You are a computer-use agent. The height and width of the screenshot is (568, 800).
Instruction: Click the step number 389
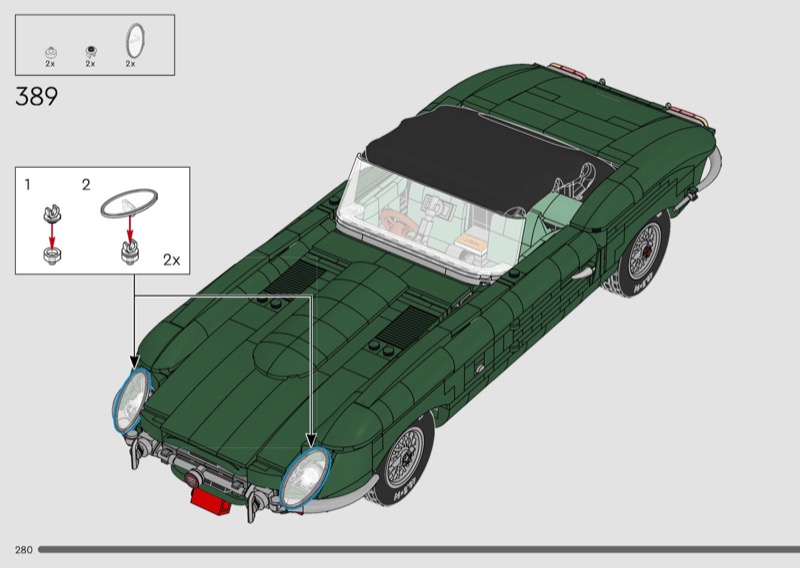pyautogui.click(x=37, y=96)
